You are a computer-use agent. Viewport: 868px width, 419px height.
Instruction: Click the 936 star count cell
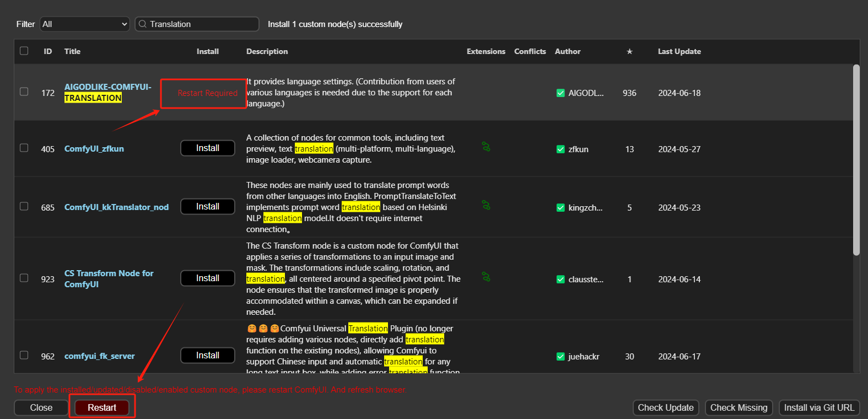(x=629, y=93)
